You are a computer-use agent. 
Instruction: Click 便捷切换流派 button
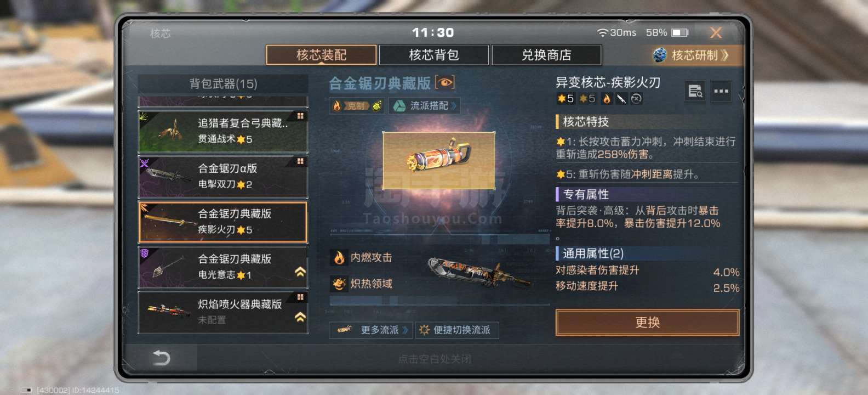457,330
